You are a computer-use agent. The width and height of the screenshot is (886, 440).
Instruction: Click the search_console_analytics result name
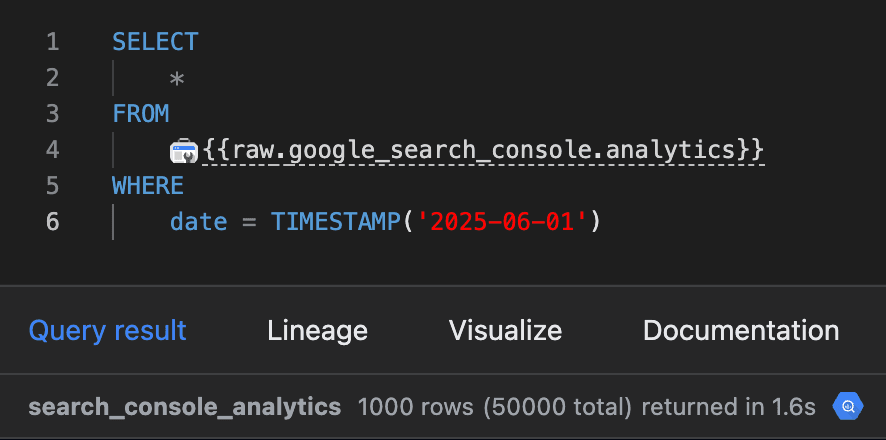click(x=185, y=407)
